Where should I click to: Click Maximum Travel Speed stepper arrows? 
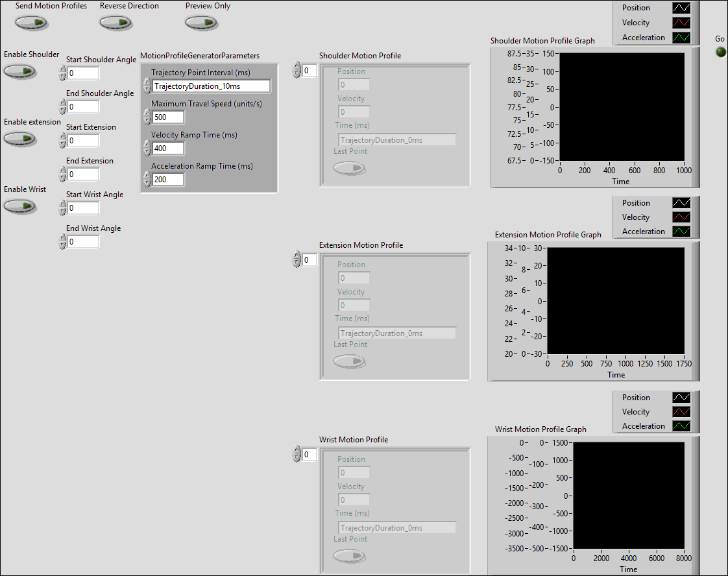147,117
